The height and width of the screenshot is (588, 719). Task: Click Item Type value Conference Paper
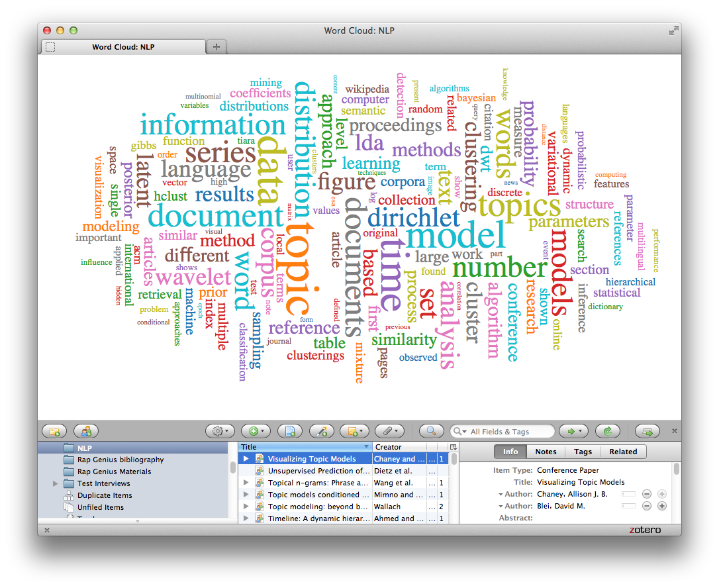pos(567,470)
